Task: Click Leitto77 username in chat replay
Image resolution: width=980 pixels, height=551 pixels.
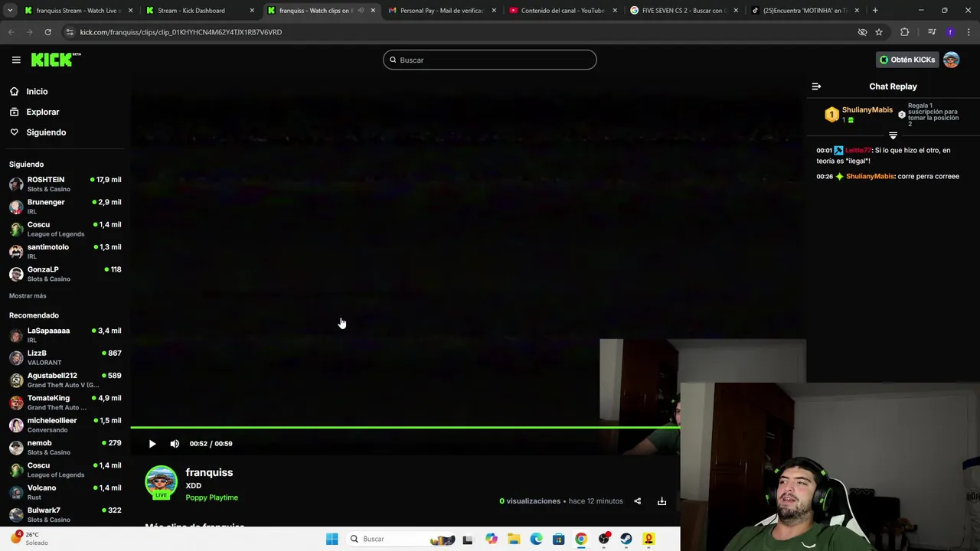Action: [x=857, y=150]
